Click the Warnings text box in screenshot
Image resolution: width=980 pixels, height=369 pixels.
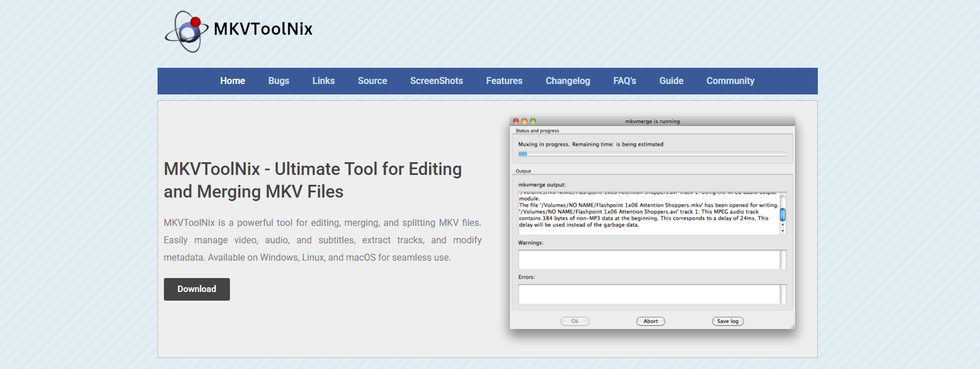click(652, 260)
